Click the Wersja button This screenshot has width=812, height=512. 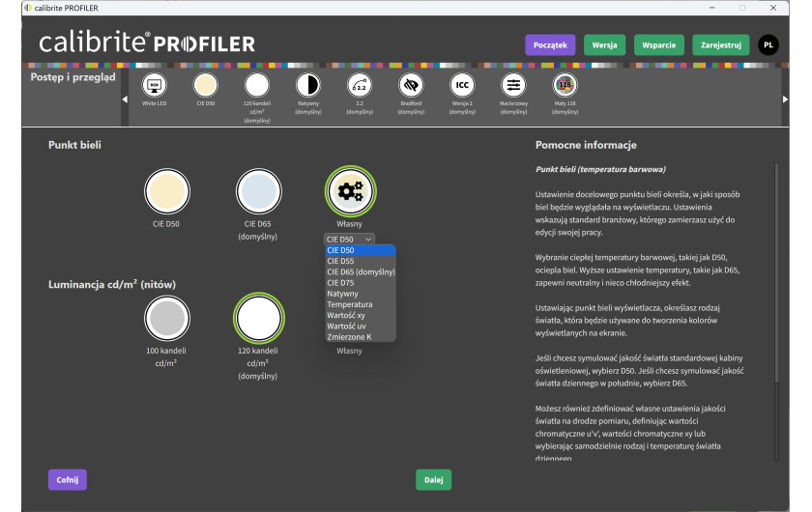[604, 45]
